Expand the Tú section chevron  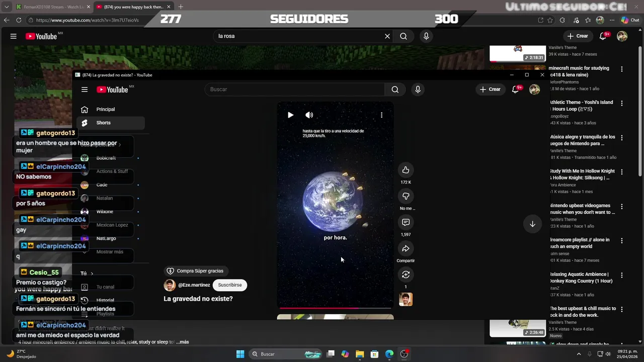pos(92,274)
